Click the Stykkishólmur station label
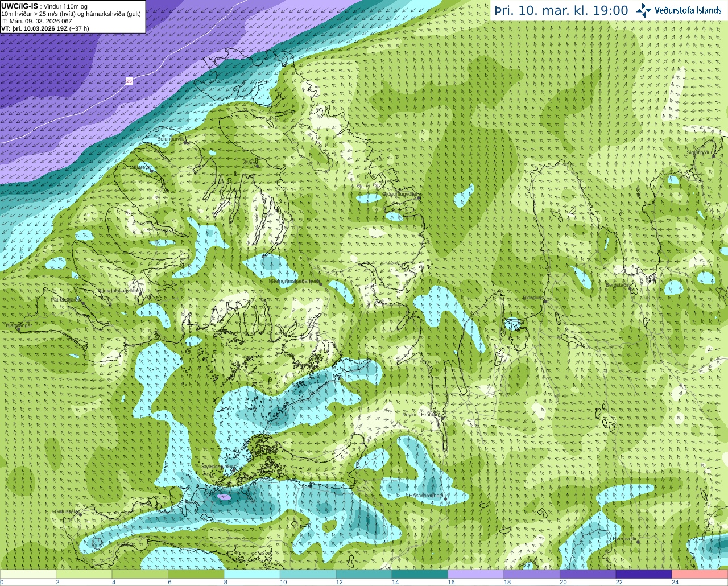Viewport: 728px width, 586px height. (218, 467)
